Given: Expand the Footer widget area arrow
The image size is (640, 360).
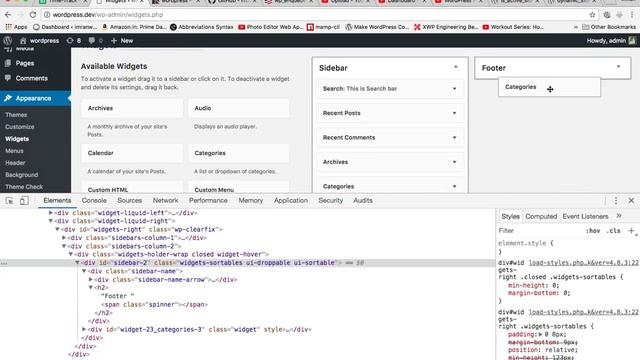Looking at the screenshot, I should pyautogui.click(x=618, y=67).
